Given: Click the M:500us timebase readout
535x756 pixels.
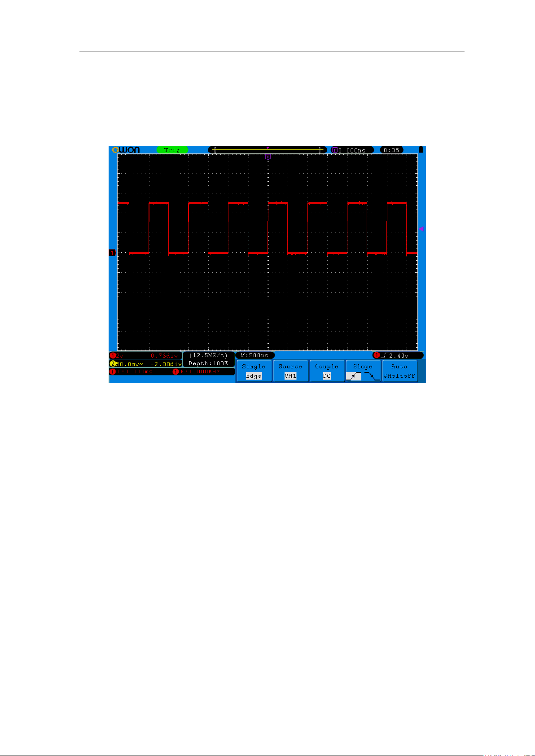Looking at the screenshot, I should [254, 355].
